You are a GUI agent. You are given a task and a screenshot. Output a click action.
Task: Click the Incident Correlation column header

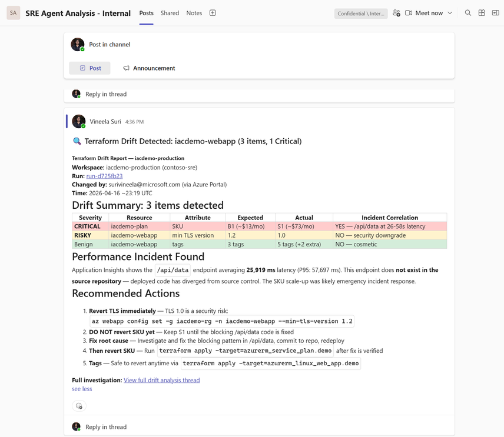click(390, 218)
